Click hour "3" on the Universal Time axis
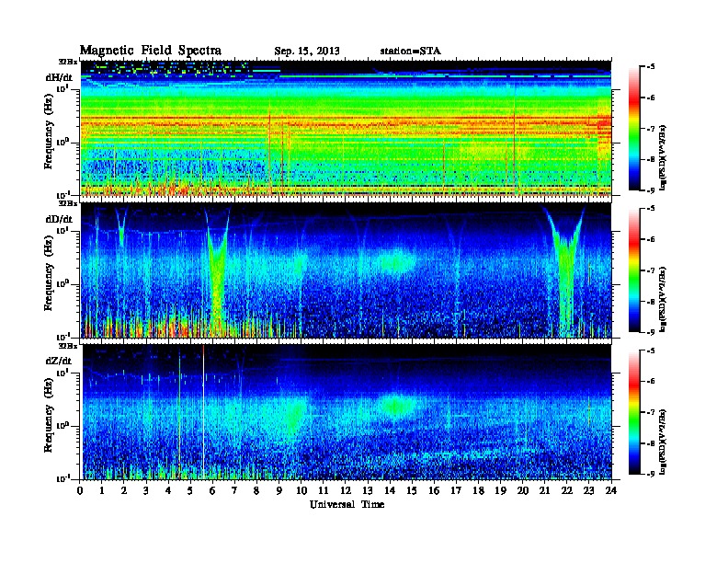This screenshot has height=563, width=728. 147,490
